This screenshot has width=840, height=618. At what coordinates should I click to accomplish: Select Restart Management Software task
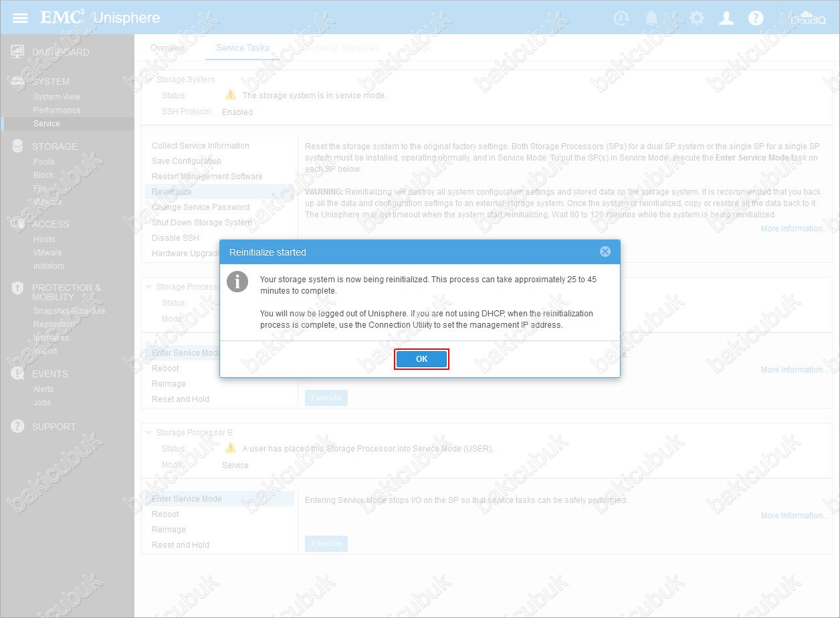click(207, 177)
